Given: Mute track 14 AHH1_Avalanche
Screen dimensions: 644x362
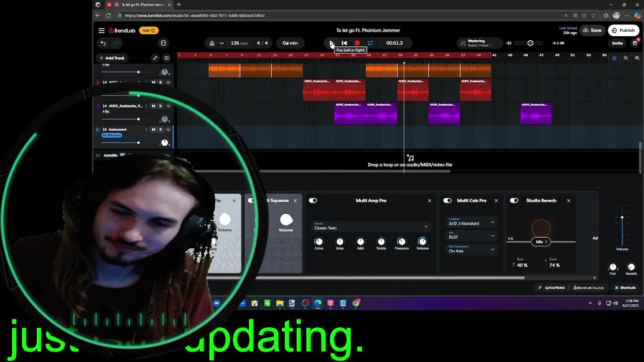Looking at the screenshot, I should pyautogui.click(x=153, y=106).
